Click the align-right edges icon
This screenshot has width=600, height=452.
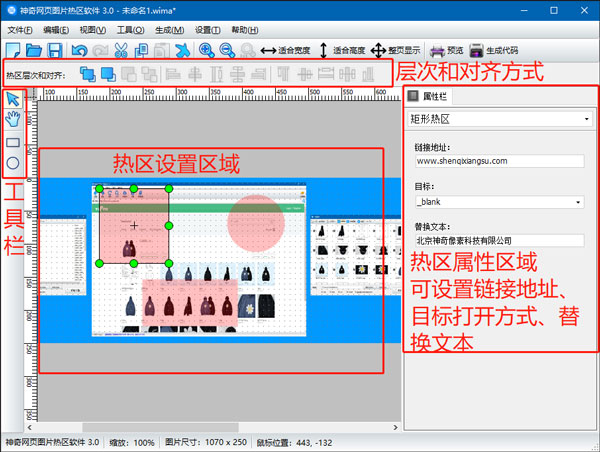tap(259, 74)
